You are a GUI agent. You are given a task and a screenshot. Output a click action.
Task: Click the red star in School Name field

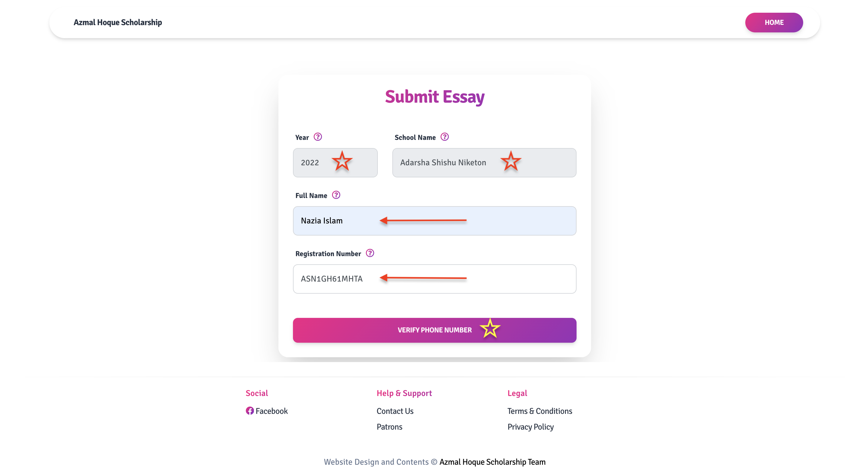pyautogui.click(x=510, y=161)
